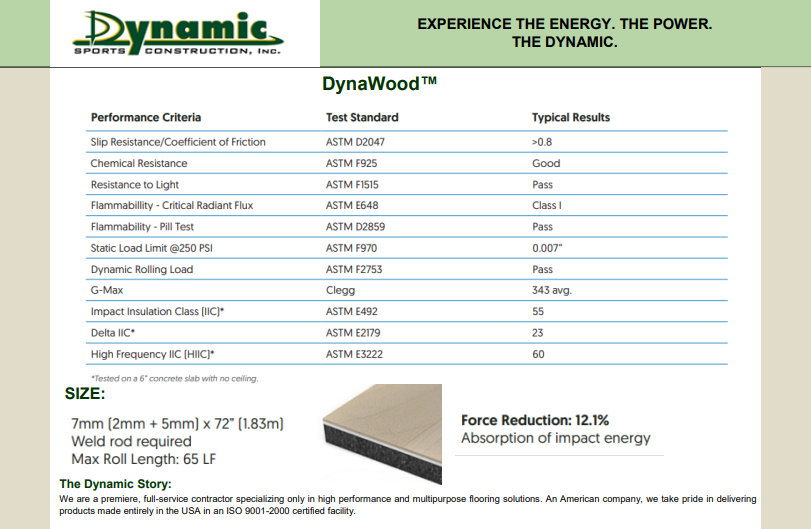This screenshot has width=811, height=529.
Task: Click the '23' result value
Action: point(538,332)
